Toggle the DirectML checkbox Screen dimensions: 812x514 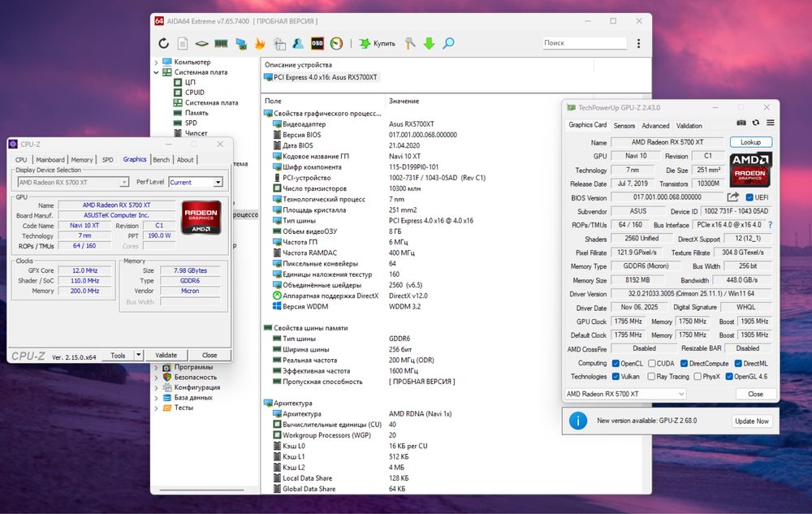[x=738, y=363]
